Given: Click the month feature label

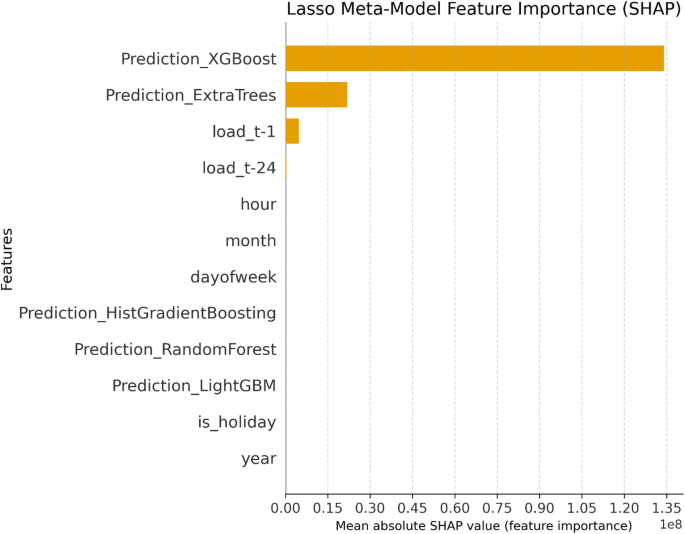Looking at the screenshot, I should coord(251,241).
